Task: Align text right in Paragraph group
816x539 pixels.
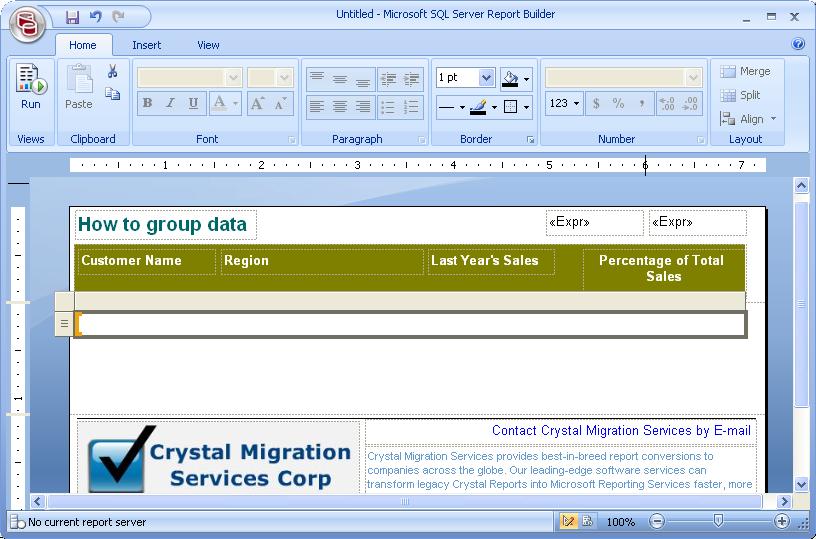Action: tap(363, 107)
